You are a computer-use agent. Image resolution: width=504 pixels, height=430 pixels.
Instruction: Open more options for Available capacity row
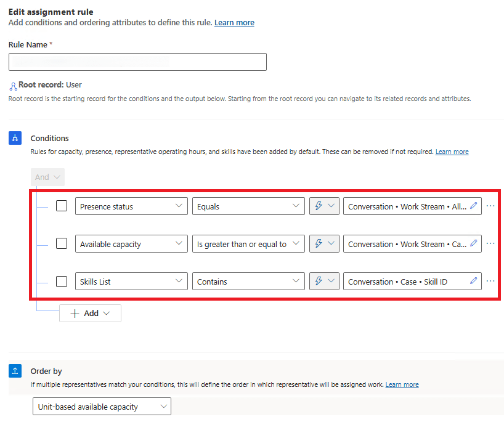[x=490, y=244]
